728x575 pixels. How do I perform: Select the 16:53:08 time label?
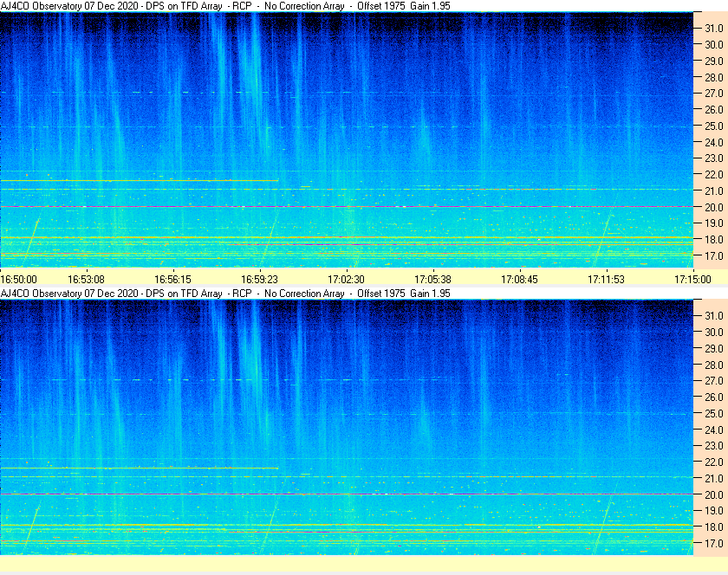click(87, 280)
